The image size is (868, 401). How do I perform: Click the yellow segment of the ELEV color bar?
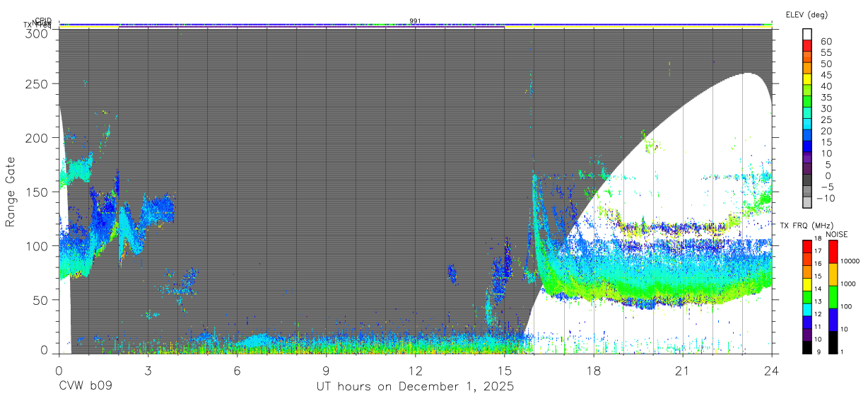coord(807,79)
